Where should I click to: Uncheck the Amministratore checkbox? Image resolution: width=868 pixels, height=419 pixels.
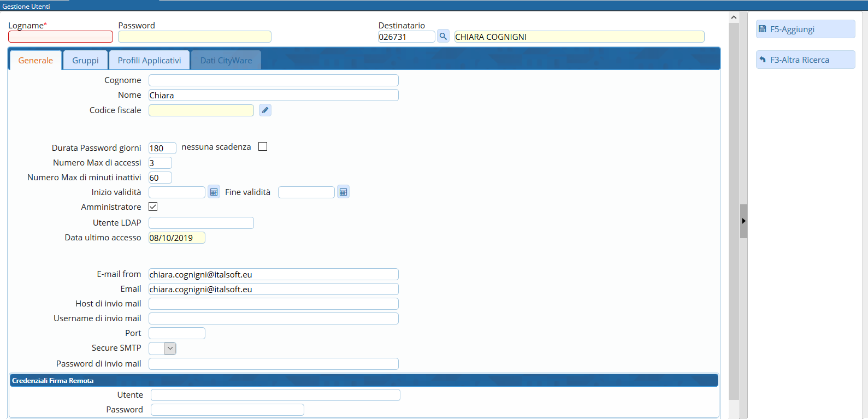coord(153,207)
